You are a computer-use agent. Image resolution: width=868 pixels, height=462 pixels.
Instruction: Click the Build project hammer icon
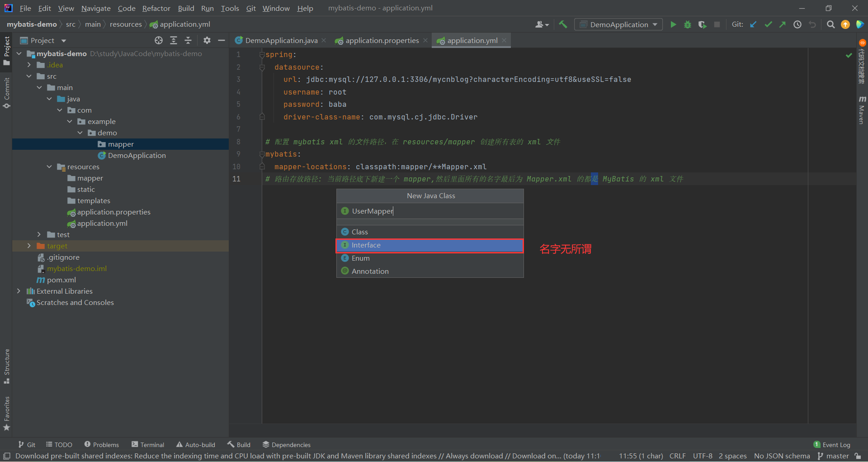coord(563,24)
